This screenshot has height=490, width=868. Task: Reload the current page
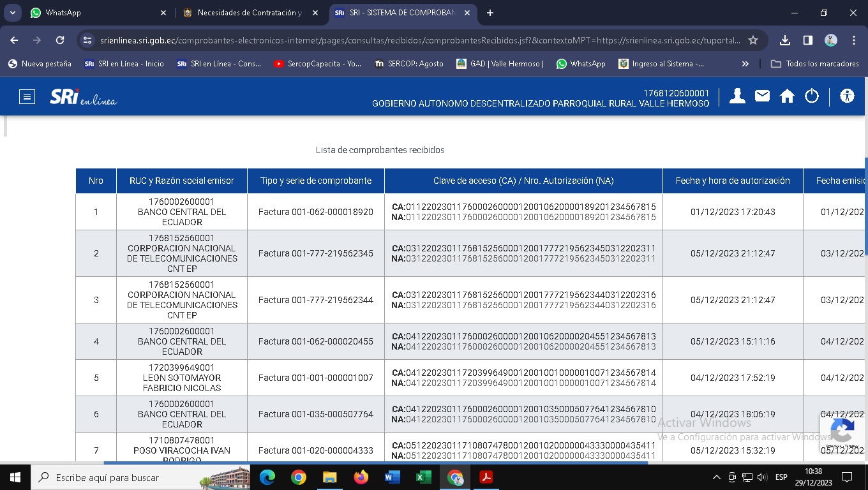60,40
